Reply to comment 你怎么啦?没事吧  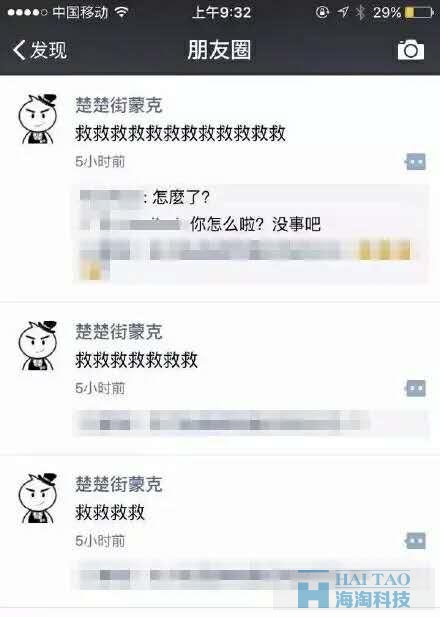click(255, 225)
